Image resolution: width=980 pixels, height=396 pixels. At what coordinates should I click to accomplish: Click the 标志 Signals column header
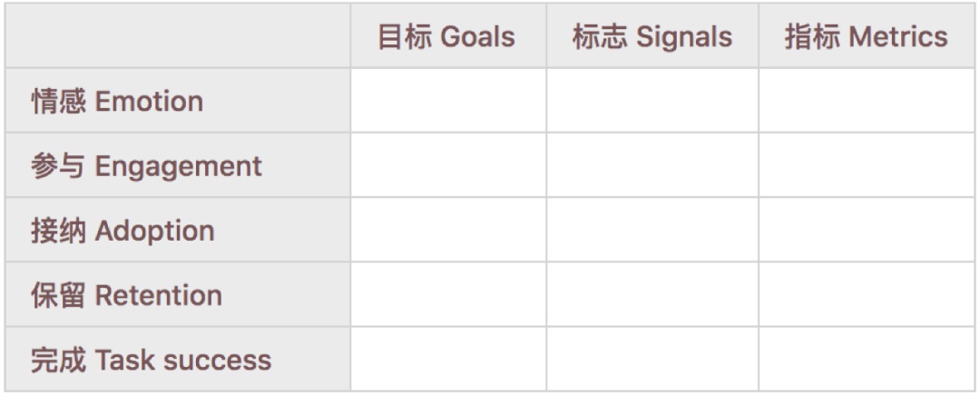pos(652,37)
